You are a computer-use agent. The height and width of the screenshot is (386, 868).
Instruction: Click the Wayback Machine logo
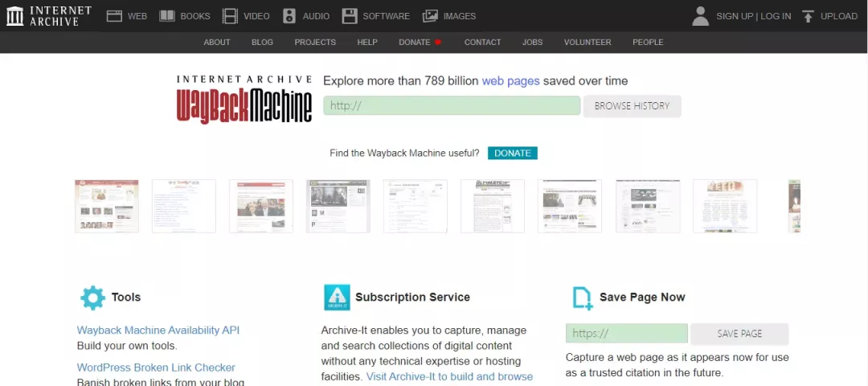pyautogui.click(x=244, y=99)
